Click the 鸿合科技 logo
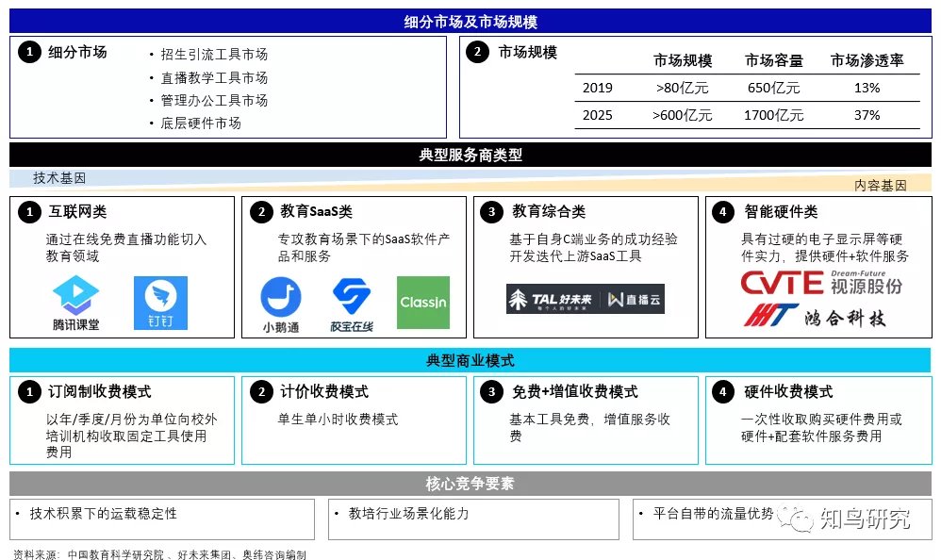This screenshot has width=941, height=560. point(815,316)
